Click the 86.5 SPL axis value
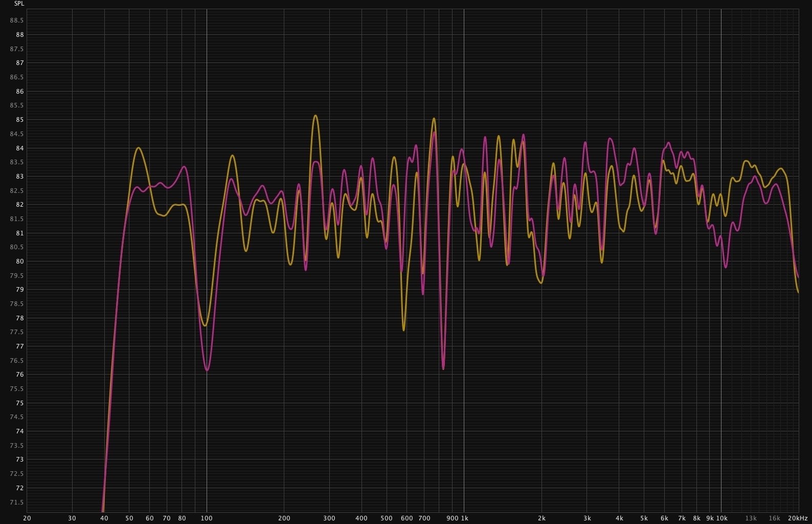812x524 pixels. [17, 77]
